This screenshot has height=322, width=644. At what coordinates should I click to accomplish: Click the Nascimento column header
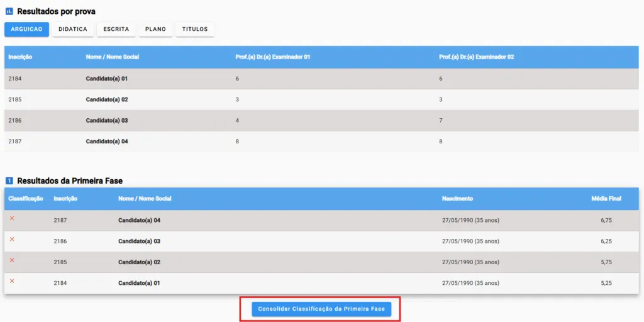coord(457,199)
